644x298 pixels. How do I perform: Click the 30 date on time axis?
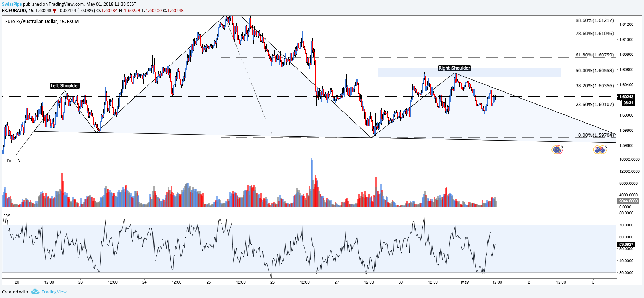click(x=401, y=282)
